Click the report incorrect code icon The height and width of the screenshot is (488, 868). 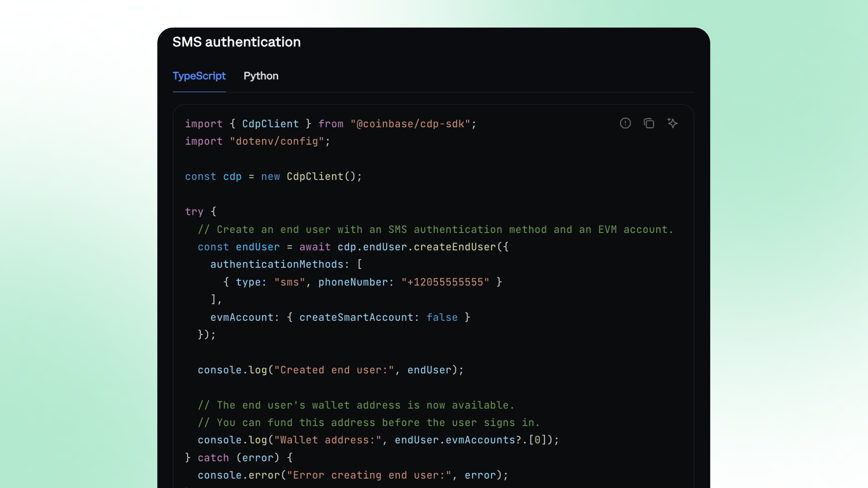coord(625,123)
